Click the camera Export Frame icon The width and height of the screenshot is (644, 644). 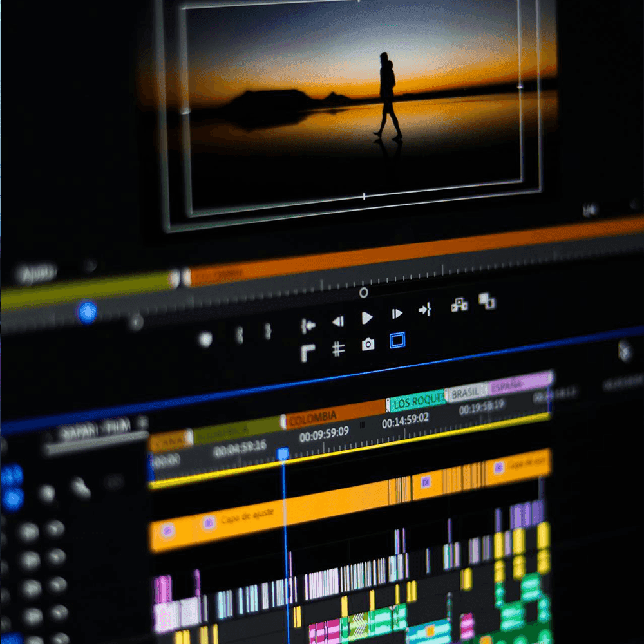point(368,344)
